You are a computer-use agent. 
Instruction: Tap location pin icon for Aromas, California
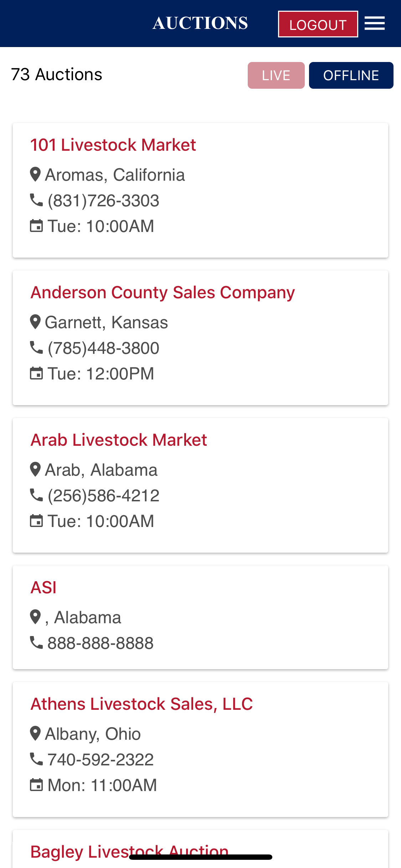(35, 175)
